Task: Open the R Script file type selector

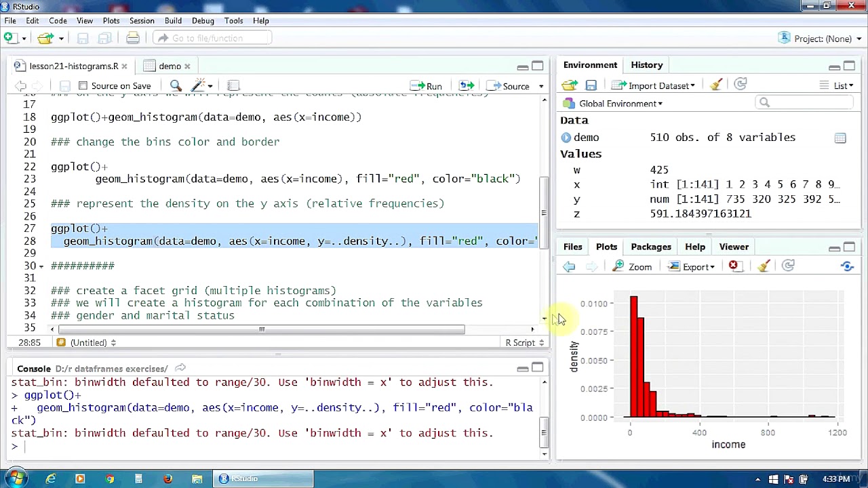Action: (524, 342)
